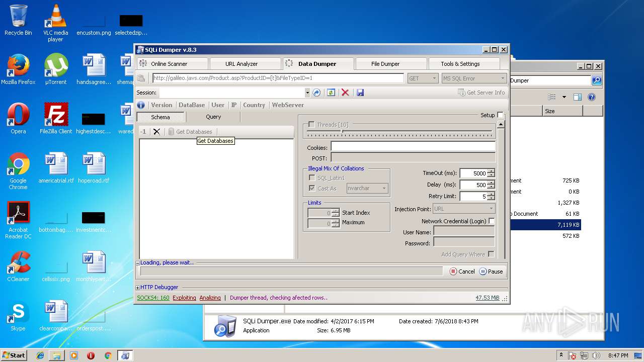This screenshot has width=644, height=362.
Task: Toggle SQL_Latin1 checkbox
Action: tap(312, 178)
